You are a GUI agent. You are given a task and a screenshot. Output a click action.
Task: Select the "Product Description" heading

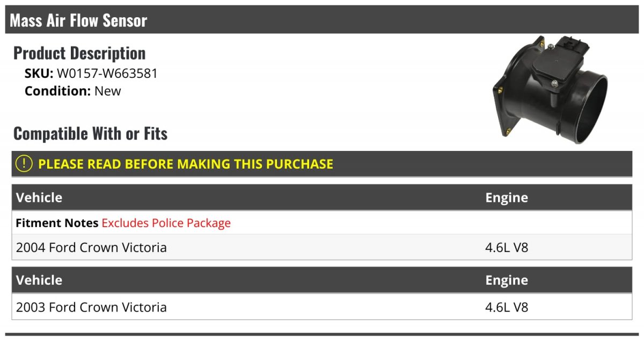(x=79, y=53)
